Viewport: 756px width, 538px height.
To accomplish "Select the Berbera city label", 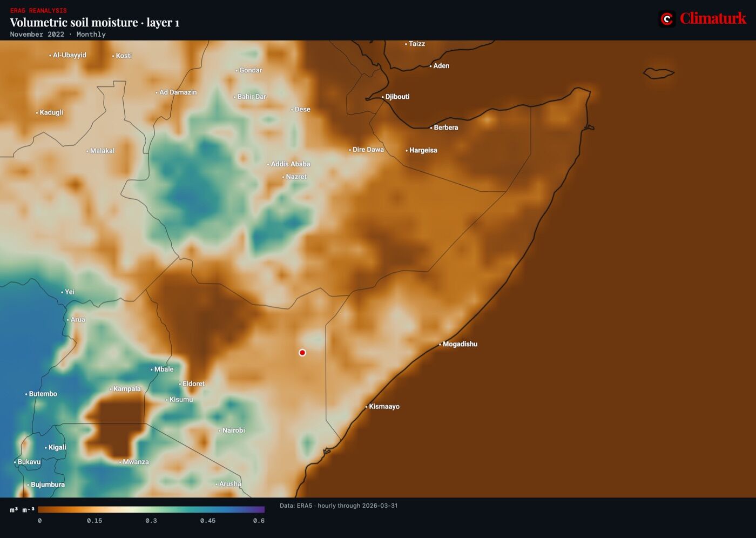I will pyautogui.click(x=446, y=127).
